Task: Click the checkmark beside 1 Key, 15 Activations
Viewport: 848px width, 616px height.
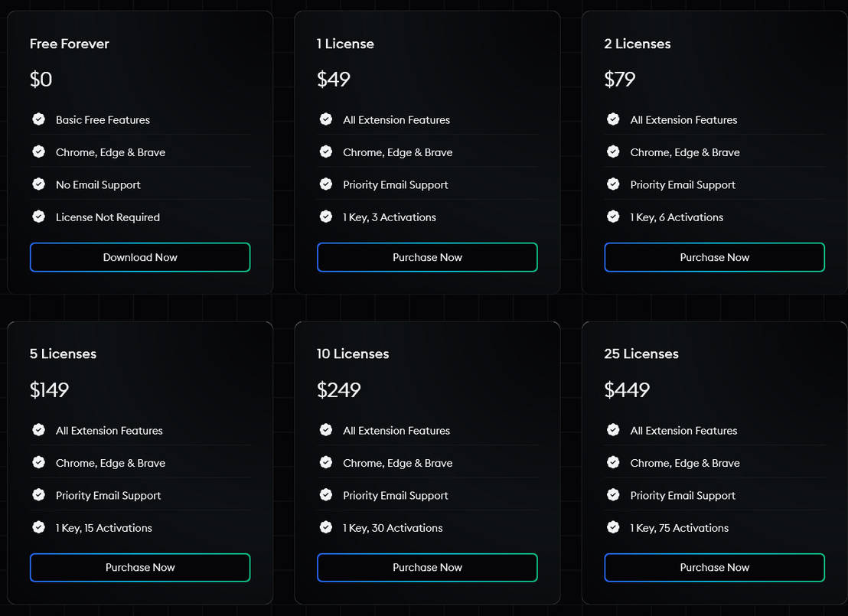Action: (38, 527)
